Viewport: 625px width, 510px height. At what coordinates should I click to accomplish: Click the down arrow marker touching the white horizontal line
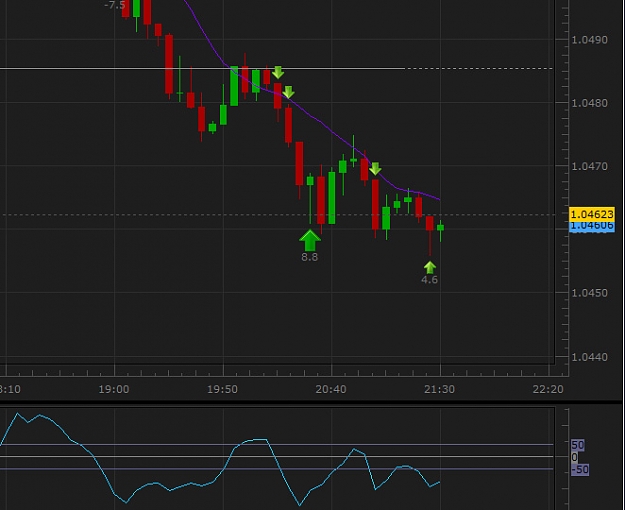pyautogui.click(x=278, y=72)
